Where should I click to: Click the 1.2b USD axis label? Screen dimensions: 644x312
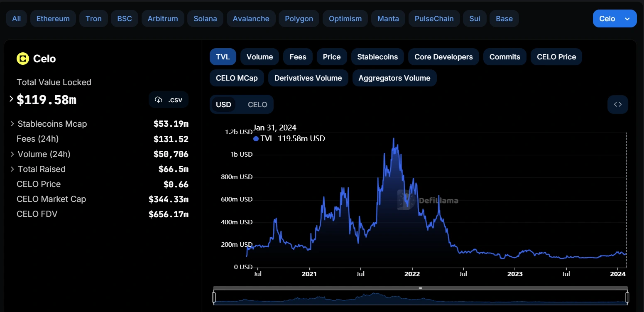point(239,132)
